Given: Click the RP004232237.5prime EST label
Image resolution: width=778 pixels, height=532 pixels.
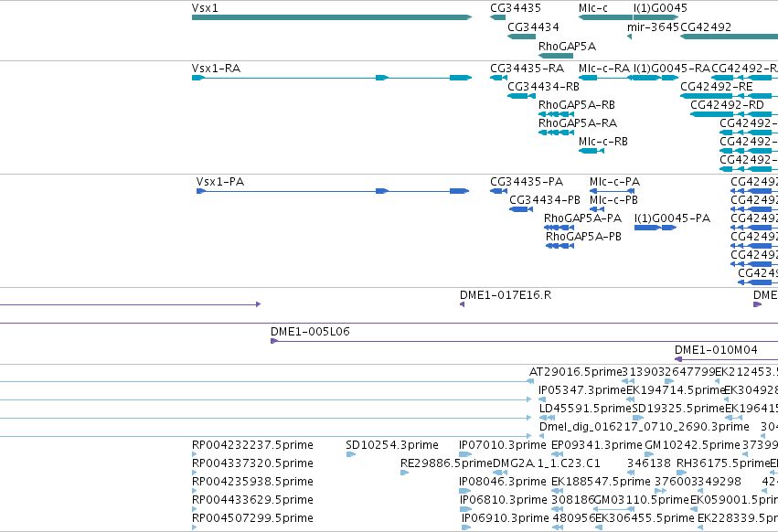Looking at the screenshot, I should (252, 445).
